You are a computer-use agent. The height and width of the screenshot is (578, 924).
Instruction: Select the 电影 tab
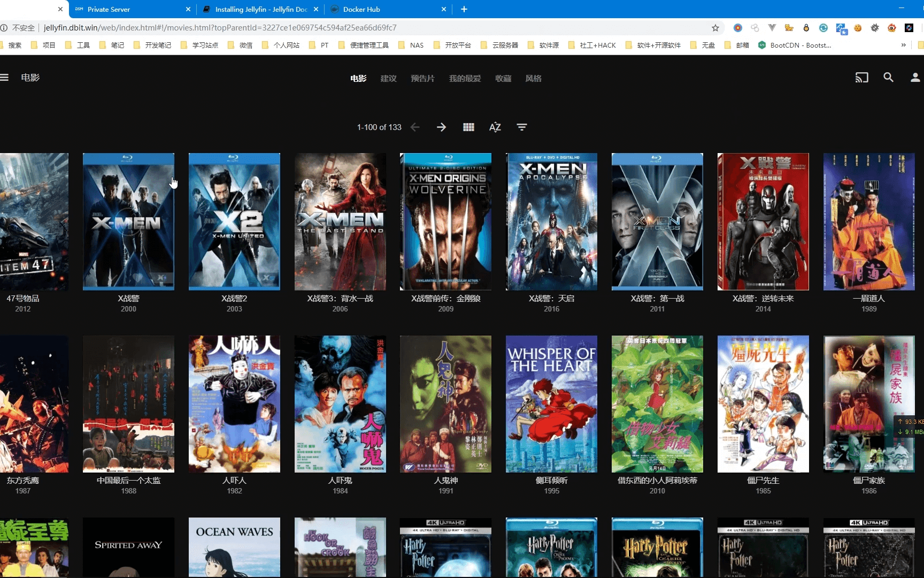pyautogui.click(x=358, y=78)
